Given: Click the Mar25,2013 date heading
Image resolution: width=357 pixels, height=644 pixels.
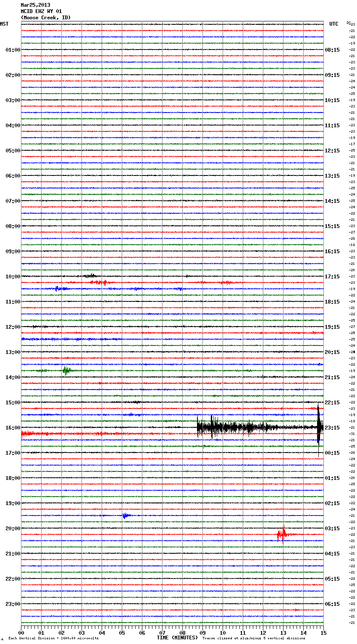Looking at the screenshot, I should coord(35,5).
